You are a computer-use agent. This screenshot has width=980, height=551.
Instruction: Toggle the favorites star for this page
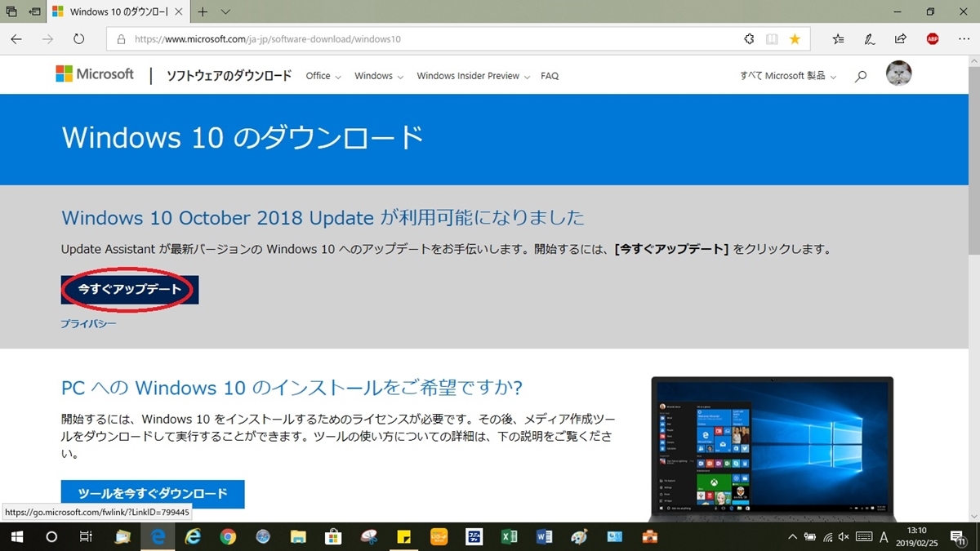(x=795, y=38)
